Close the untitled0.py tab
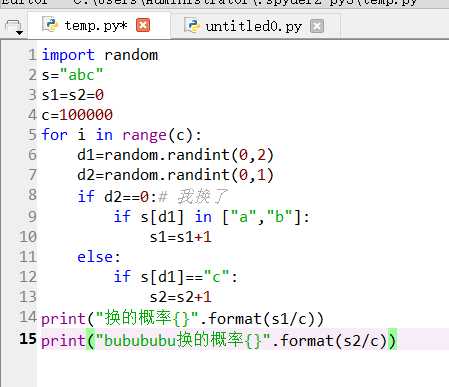Image resolution: width=449 pixels, height=387 pixels. click(x=317, y=26)
